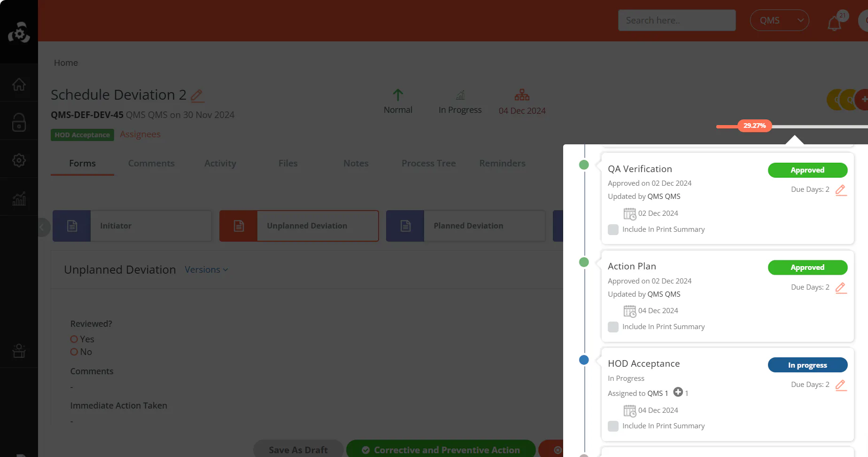Select No for Reviewed
The height and width of the screenshot is (457, 868).
pyautogui.click(x=74, y=352)
